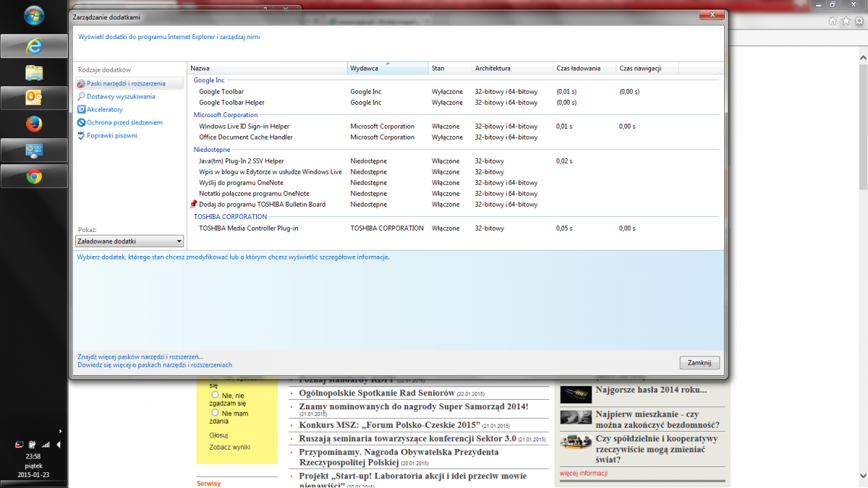
Task: Select Office Document Cache Handler row
Action: point(454,137)
